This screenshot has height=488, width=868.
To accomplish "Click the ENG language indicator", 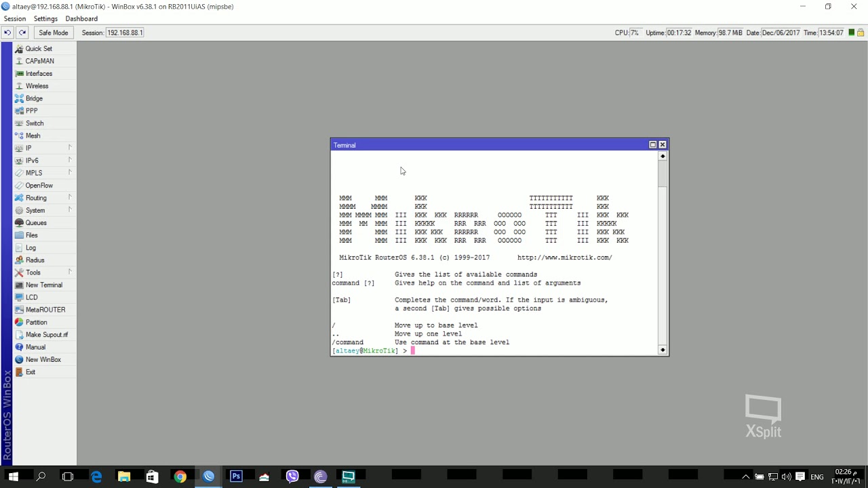I will point(817,477).
